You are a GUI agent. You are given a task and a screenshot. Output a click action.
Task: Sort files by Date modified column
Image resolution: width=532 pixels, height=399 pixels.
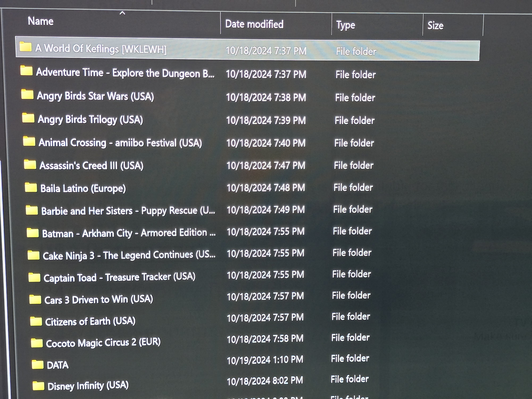tap(254, 24)
